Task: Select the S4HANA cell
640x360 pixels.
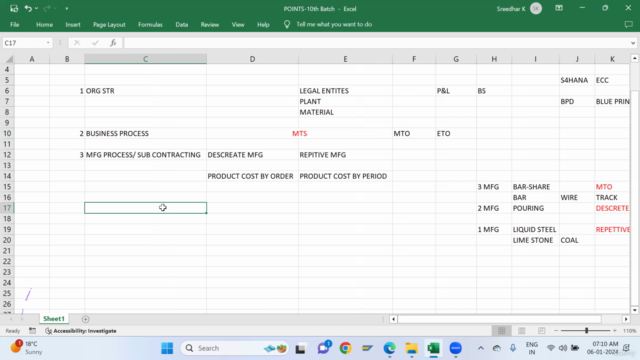Action: pyautogui.click(x=577, y=80)
